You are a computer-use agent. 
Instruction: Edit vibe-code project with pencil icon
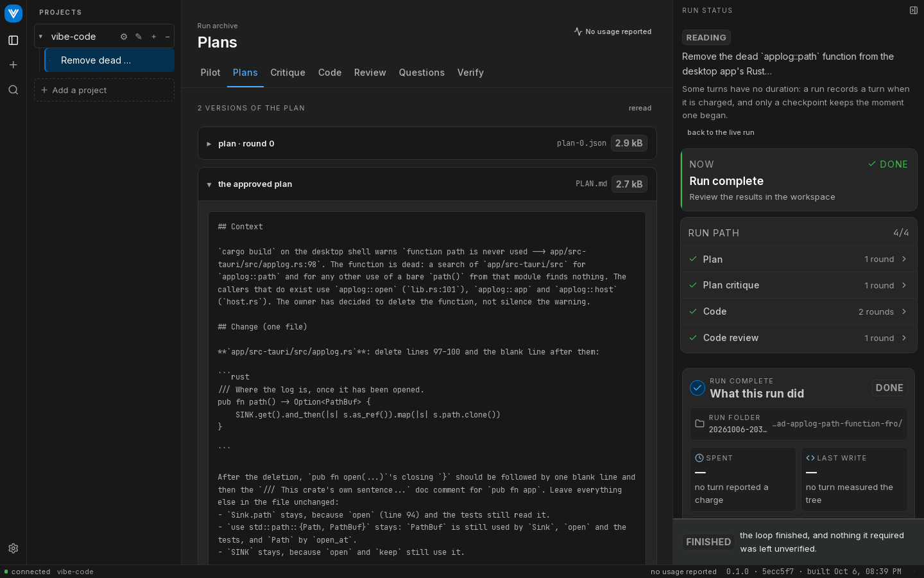tap(139, 37)
